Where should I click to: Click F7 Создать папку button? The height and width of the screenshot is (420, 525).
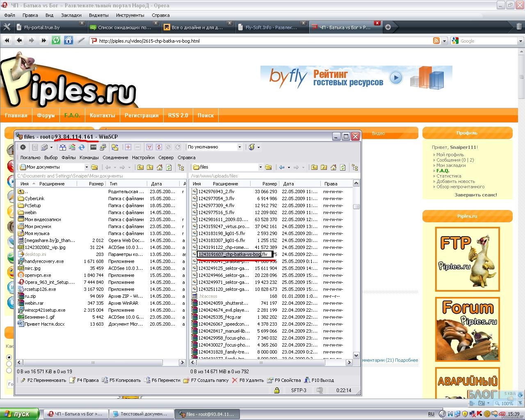(206, 380)
